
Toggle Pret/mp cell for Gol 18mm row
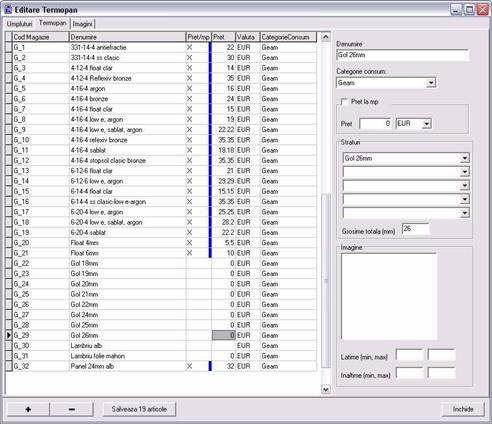pos(198,263)
